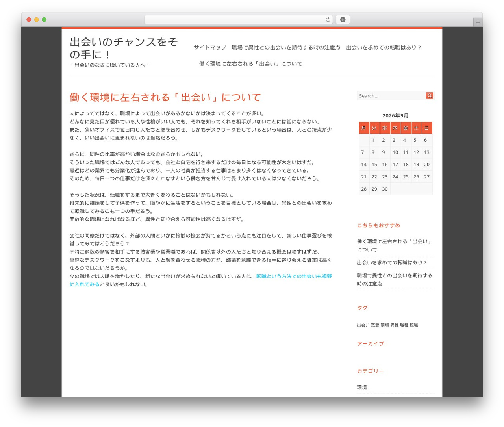Click the 日 calendar header cell
Image resolution: width=504 pixels, height=427 pixels.
pos(426,128)
